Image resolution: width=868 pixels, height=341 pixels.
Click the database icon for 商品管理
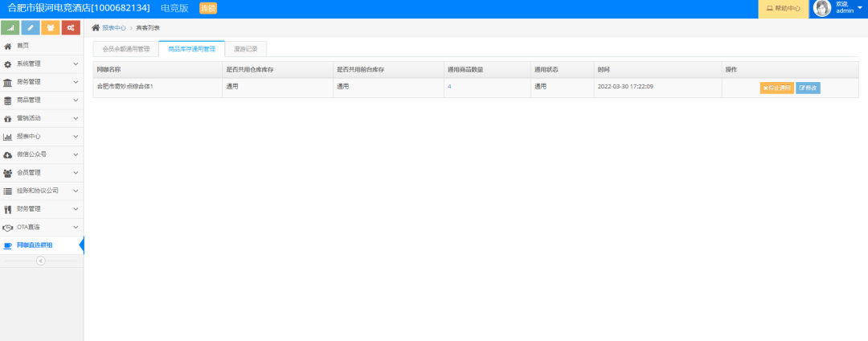[8, 101]
